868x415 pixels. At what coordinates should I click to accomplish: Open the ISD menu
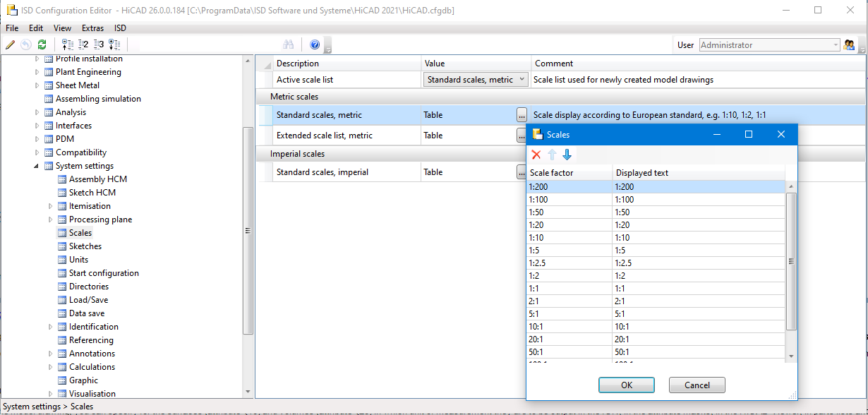[x=120, y=28]
